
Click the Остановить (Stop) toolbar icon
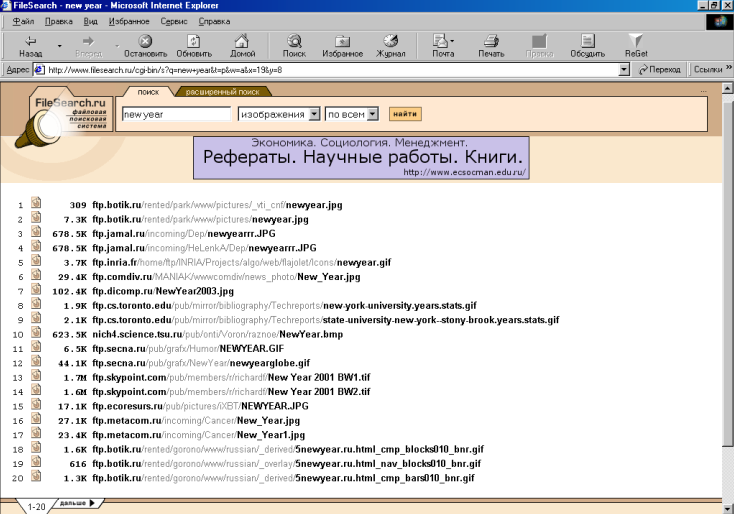point(145,46)
